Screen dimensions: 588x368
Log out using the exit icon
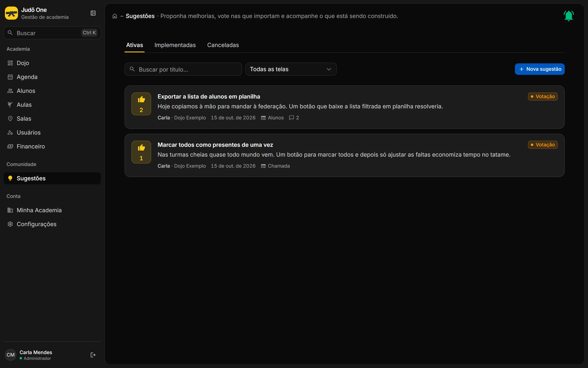93,355
